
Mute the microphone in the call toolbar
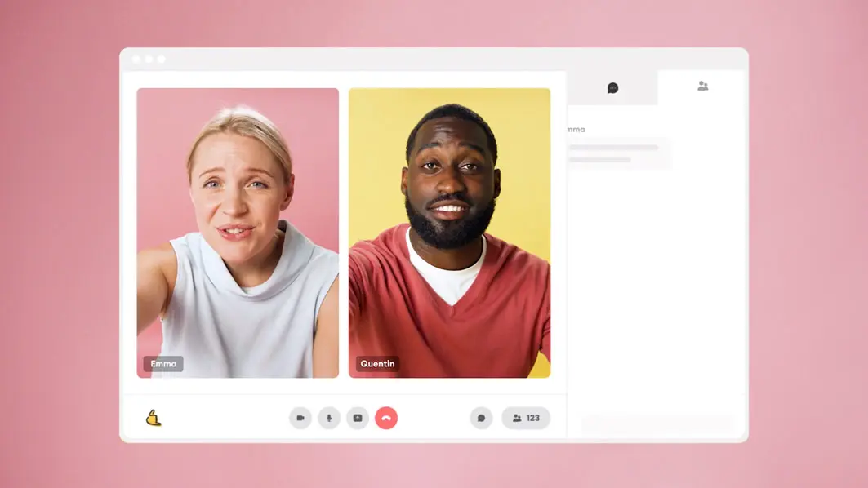(x=329, y=418)
